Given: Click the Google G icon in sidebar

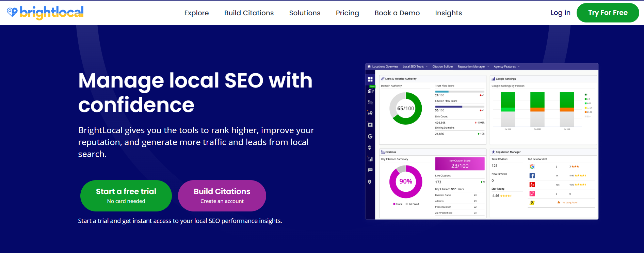Looking at the screenshot, I should [370, 136].
